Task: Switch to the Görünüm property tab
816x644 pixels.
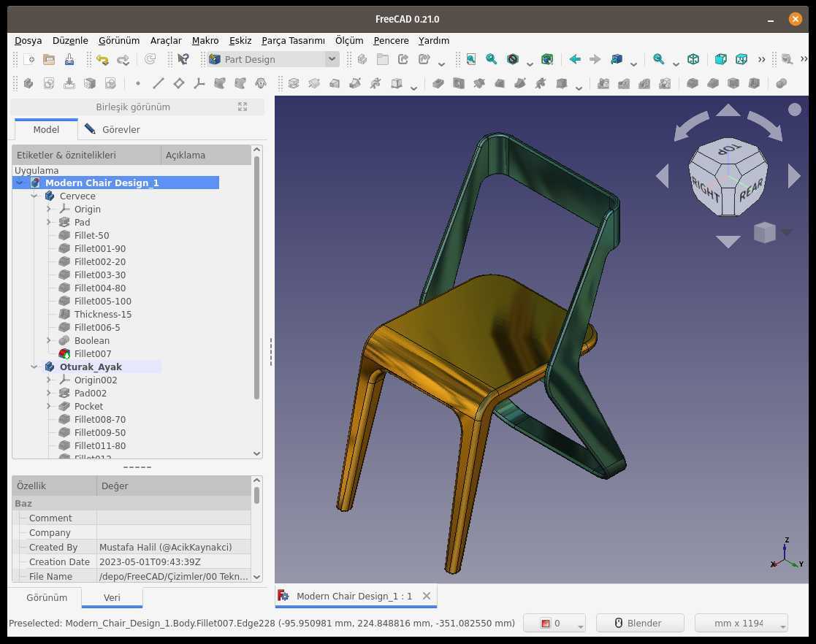Action: [47, 598]
